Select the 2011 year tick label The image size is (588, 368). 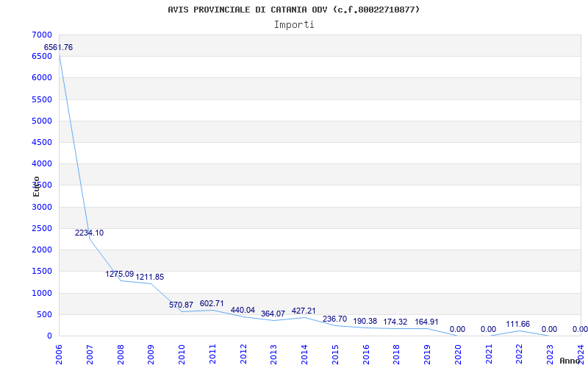212,355
